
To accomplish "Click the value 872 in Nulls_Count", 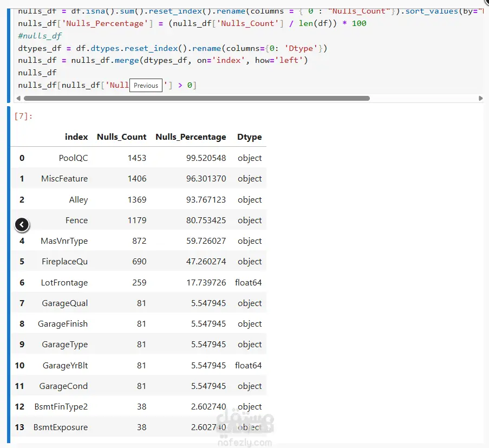I will coord(139,241).
